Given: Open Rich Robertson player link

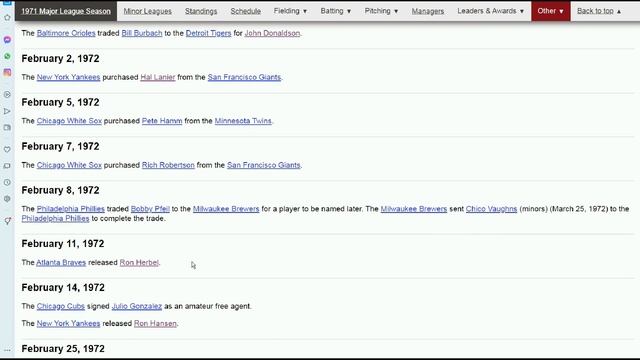Looking at the screenshot, I should 168,165.
